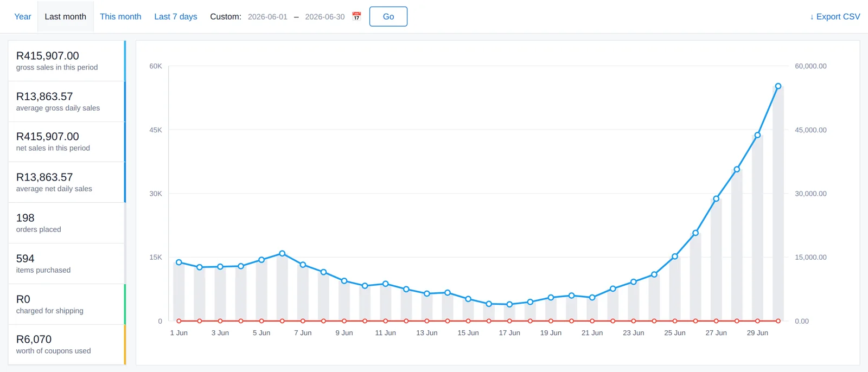Show the Last 7 days report
This screenshot has width=868, height=372.
click(176, 16)
